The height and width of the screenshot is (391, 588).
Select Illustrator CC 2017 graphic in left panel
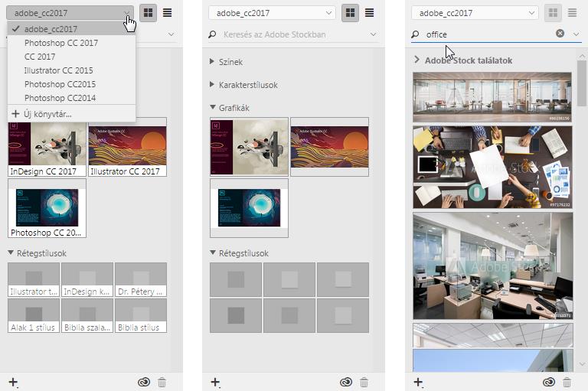128,147
